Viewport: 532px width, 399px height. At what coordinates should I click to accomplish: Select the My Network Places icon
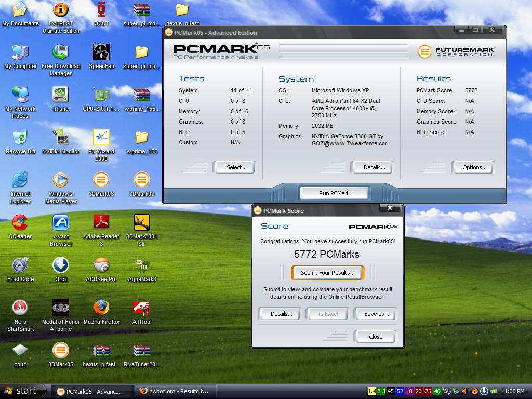[x=20, y=102]
